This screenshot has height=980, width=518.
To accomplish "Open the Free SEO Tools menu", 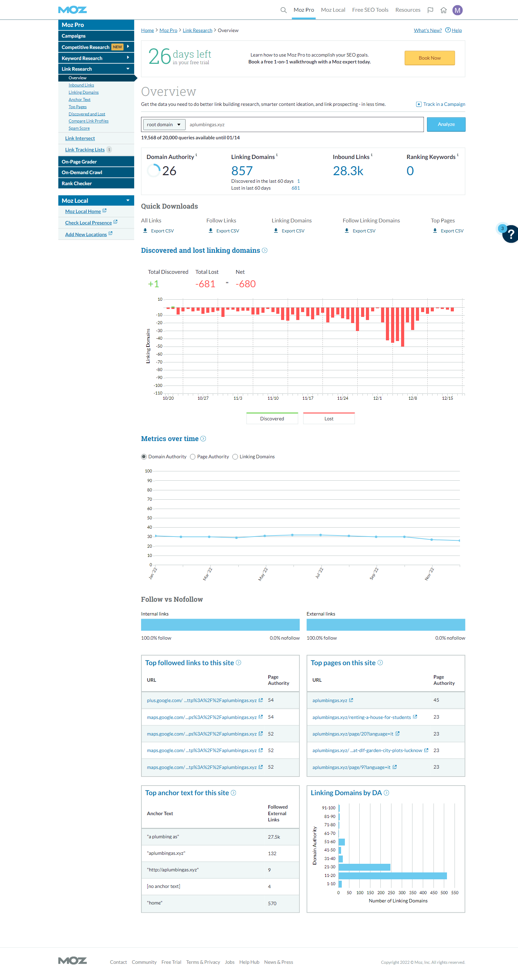I will 370,10.
